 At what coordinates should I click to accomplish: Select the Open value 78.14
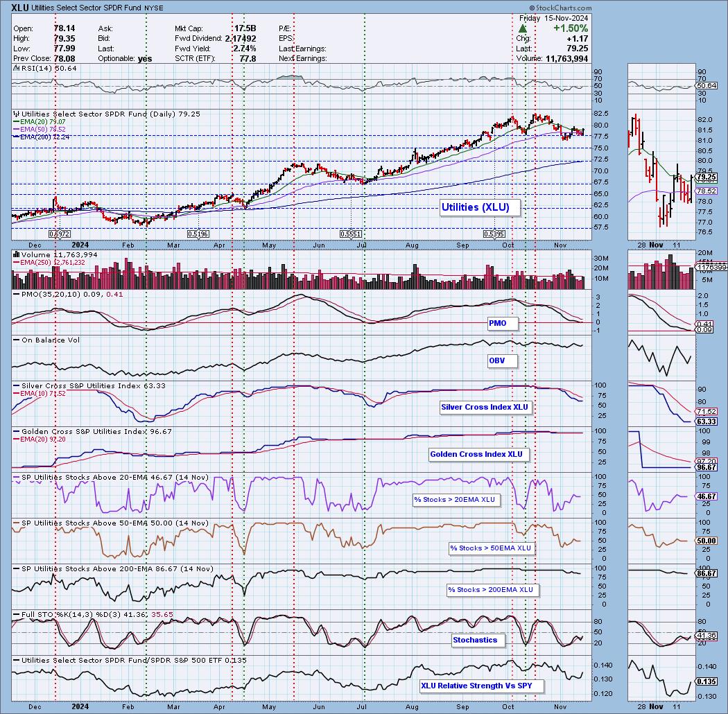(x=64, y=28)
